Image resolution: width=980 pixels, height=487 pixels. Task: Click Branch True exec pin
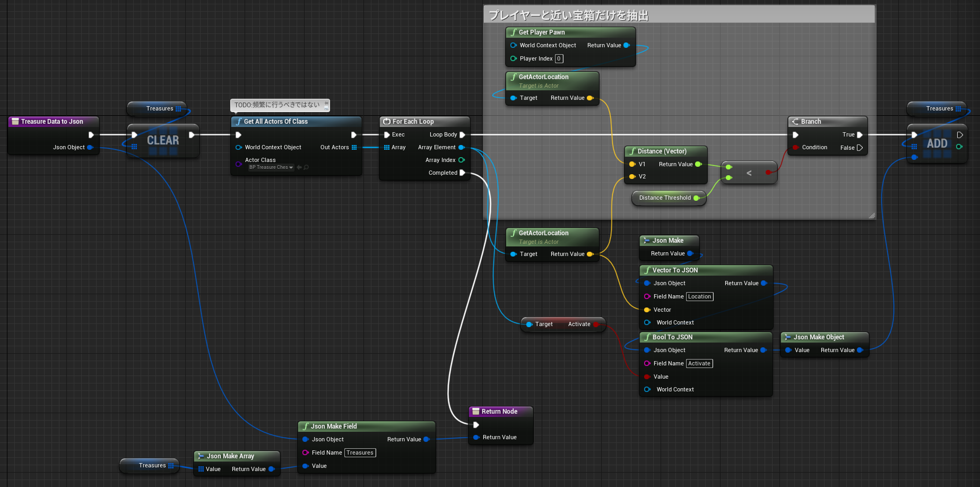(860, 135)
